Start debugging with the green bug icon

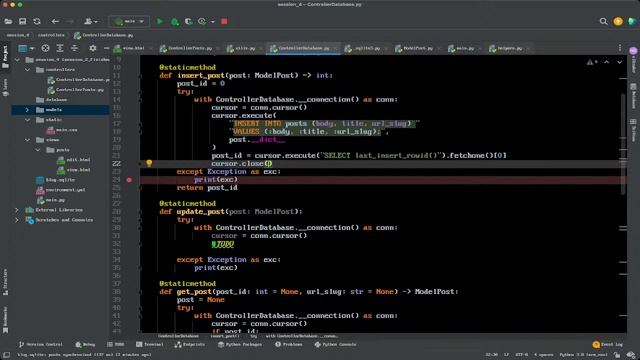tap(175, 22)
